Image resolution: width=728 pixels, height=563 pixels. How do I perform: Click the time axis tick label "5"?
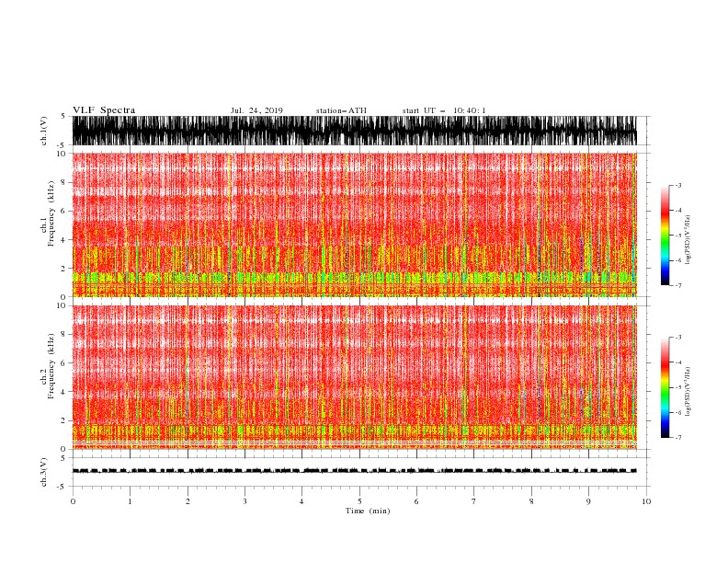359,501
